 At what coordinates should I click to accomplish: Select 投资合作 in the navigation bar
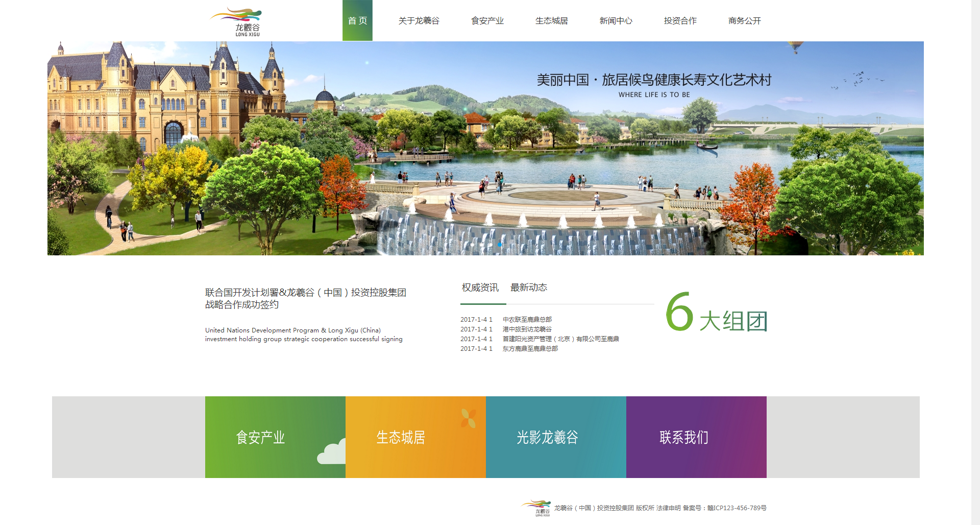pos(680,21)
